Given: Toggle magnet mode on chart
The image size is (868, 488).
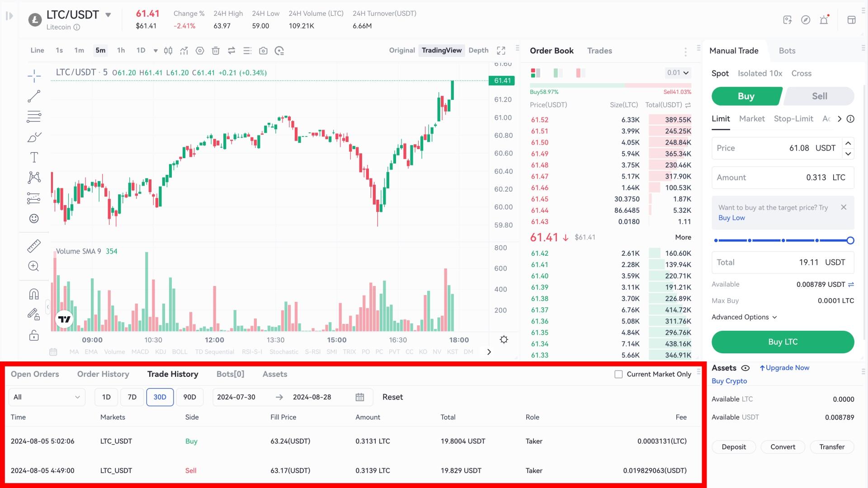Looking at the screenshot, I should 34,294.
